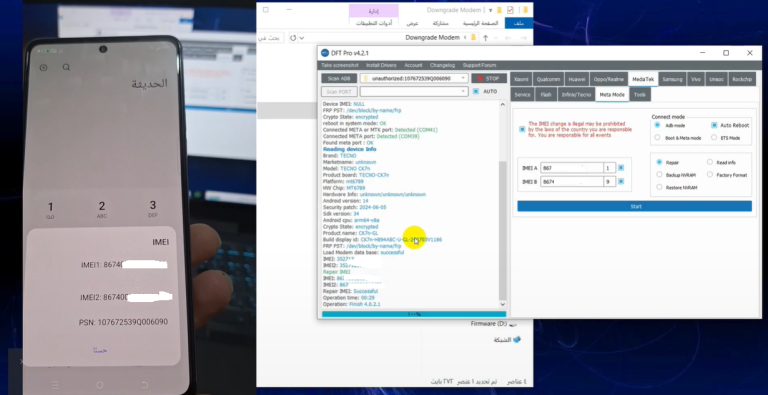Toggle the AUTO checkbox
This screenshot has height=395, width=768.
click(476, 92)
